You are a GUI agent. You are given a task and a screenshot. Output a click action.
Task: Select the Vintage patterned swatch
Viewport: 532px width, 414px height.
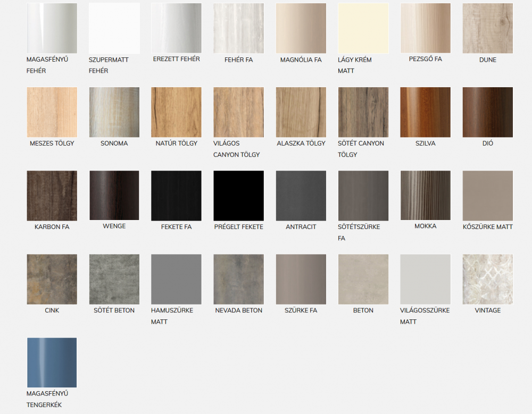coord(487,279)
